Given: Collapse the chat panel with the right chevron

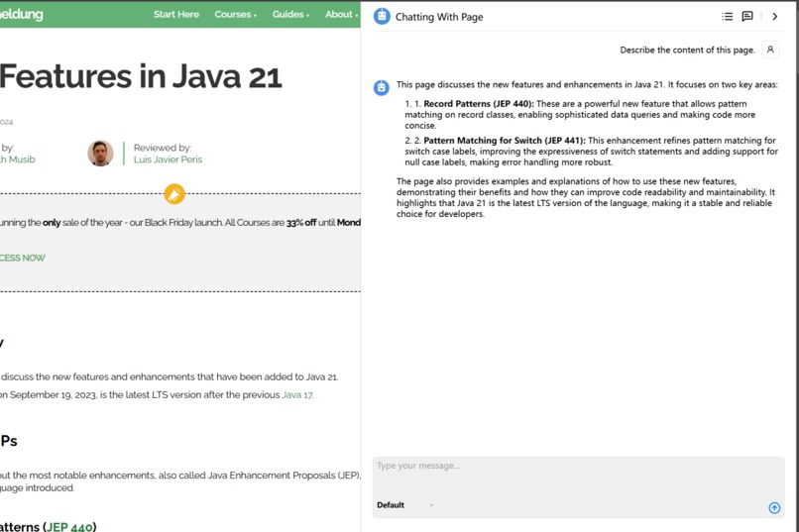Looking at the screenshot, I should click(774, 16).
